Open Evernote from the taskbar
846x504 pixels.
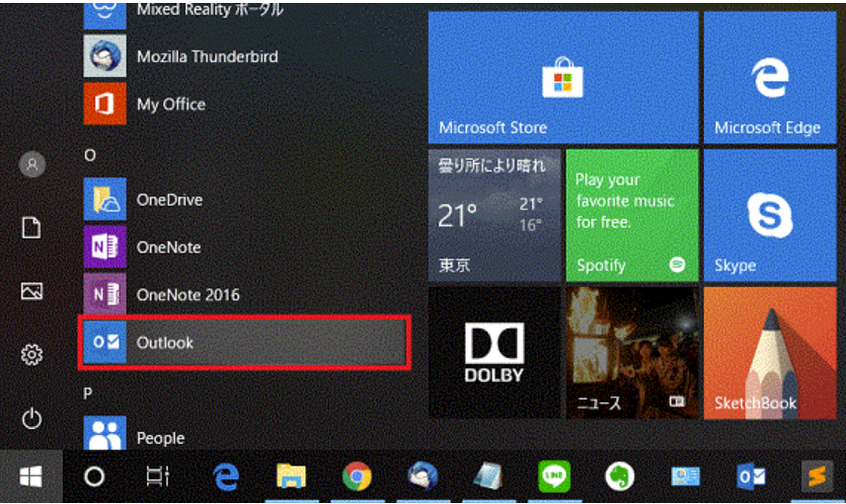click(619, 476)
